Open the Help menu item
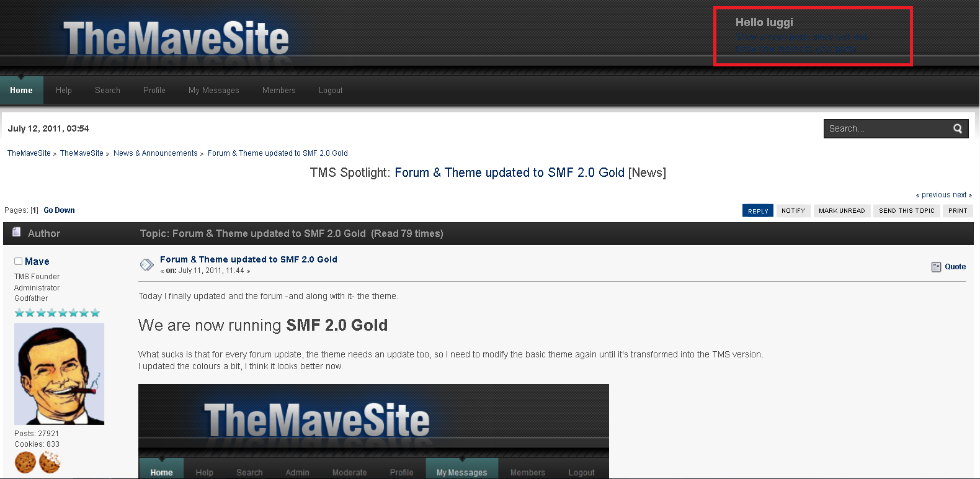Screen dimensions: 980x479 tap(64, 90)
